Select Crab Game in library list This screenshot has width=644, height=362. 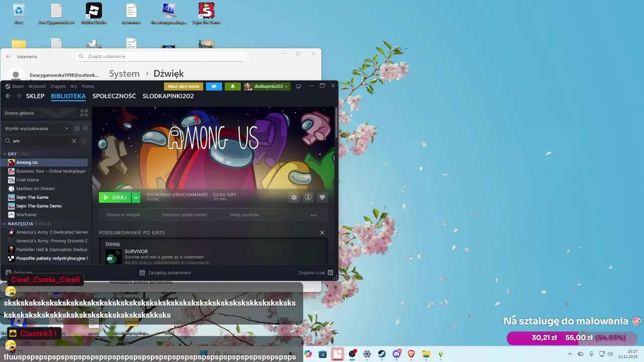coord(44,180)
